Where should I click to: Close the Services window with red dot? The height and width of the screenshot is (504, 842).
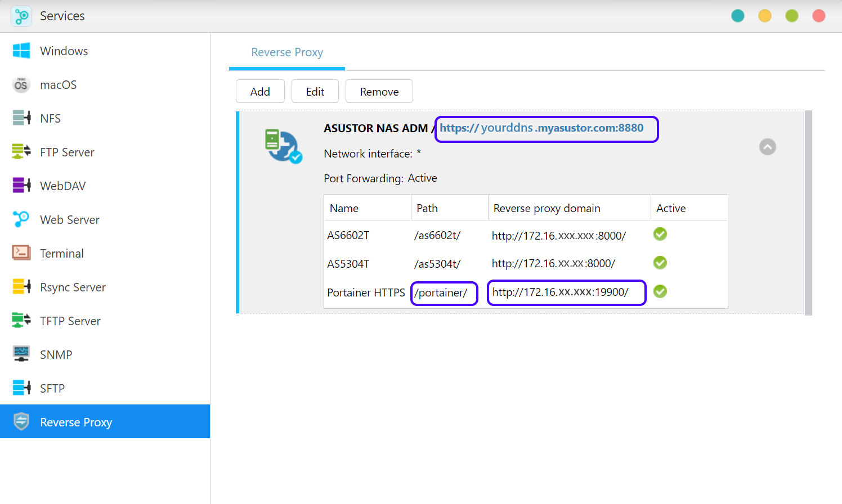pyautogui.click(x=819, y=16)
